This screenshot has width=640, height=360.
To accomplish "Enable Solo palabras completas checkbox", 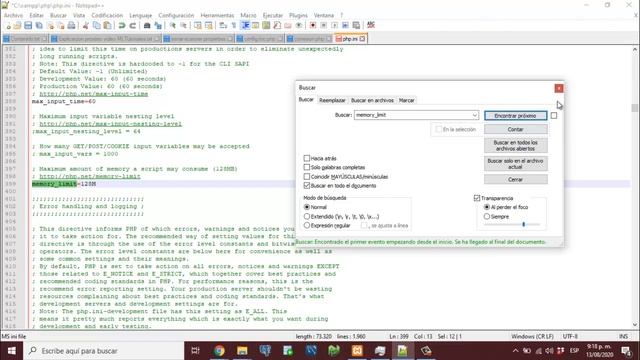I will [x=307, y=167].
